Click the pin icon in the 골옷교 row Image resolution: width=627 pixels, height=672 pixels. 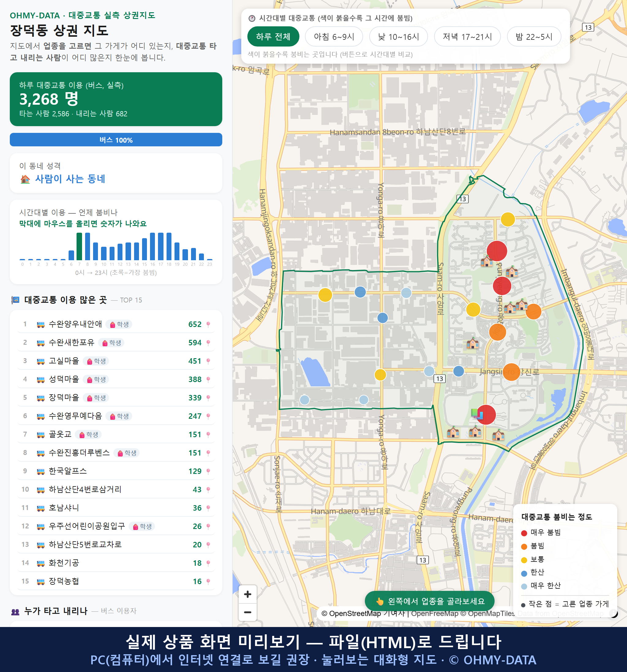(x=208, y=435)
